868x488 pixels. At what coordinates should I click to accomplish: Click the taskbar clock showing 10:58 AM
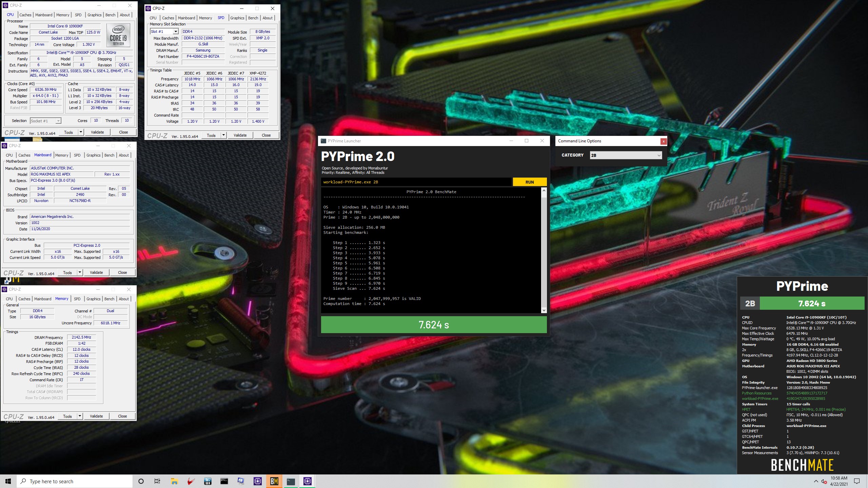839,481
